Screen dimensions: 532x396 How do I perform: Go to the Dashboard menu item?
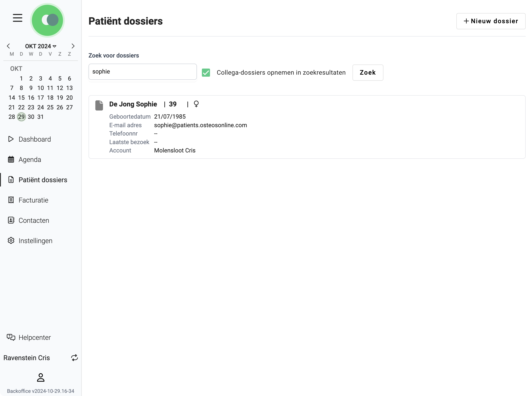[x=35, y=139]
